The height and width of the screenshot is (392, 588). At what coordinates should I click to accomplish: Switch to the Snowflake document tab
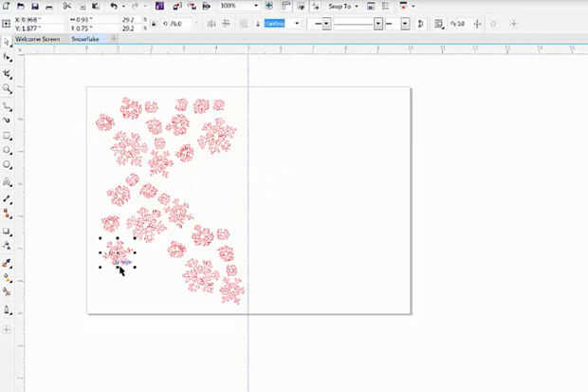[85, 39]
